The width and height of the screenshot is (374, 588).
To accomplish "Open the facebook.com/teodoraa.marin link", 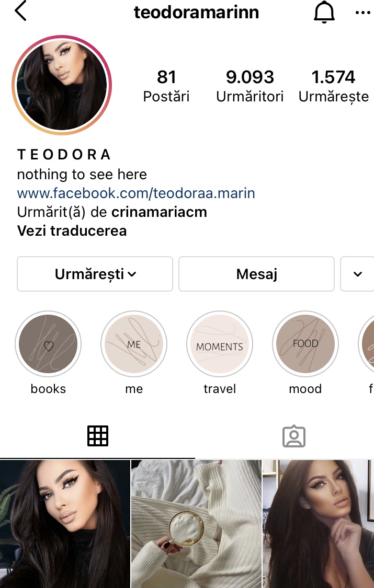I will 136,193.
